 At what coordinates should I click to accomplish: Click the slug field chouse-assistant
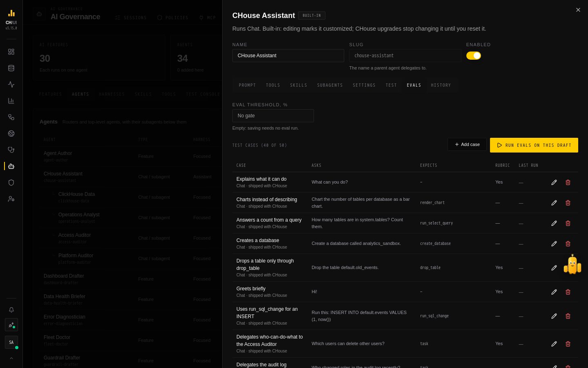click(x=405, y=56)
